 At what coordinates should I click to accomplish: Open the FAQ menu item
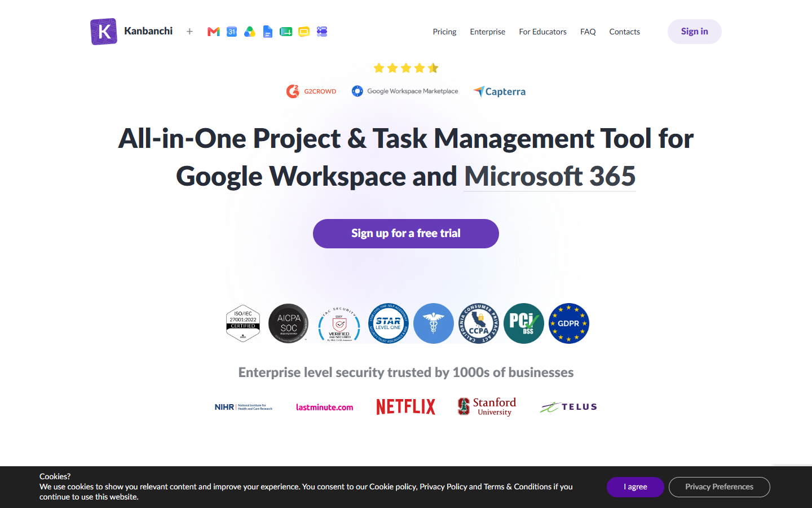pyautogui.click(x=588, y=32)
